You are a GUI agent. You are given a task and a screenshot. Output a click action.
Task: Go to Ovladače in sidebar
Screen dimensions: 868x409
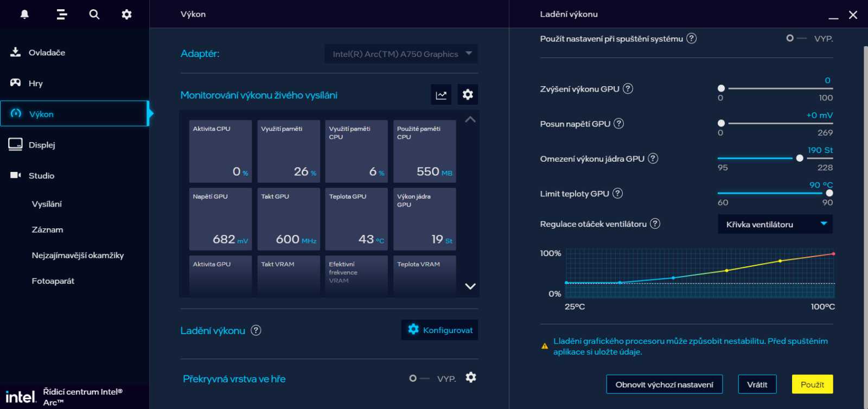(x=47, y=53)
